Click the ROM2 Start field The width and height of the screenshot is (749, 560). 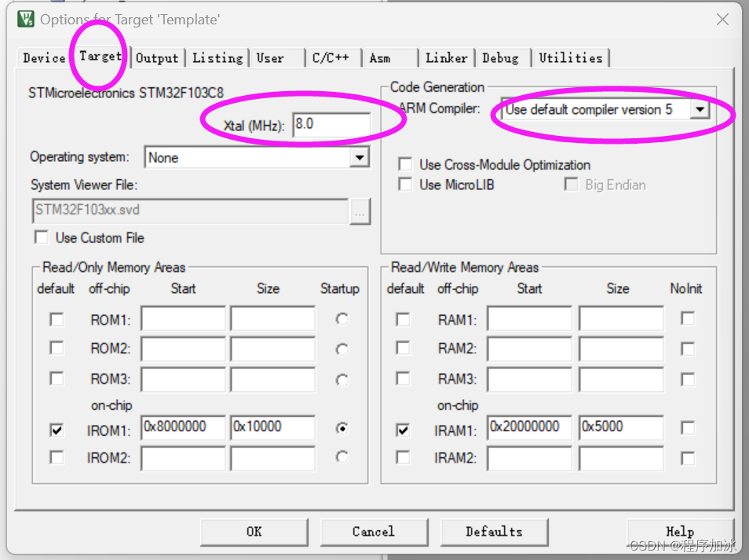[x=184, y=348]
